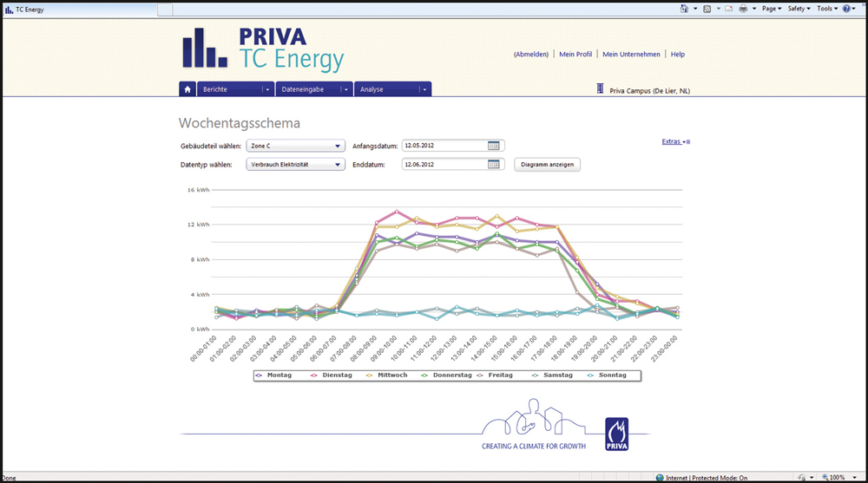Open the Datentyp dropdown Verbrauch Elektrizität
The height and width of the screenshot is (483, 868).
pyautogui.click(x=296, y=164)
